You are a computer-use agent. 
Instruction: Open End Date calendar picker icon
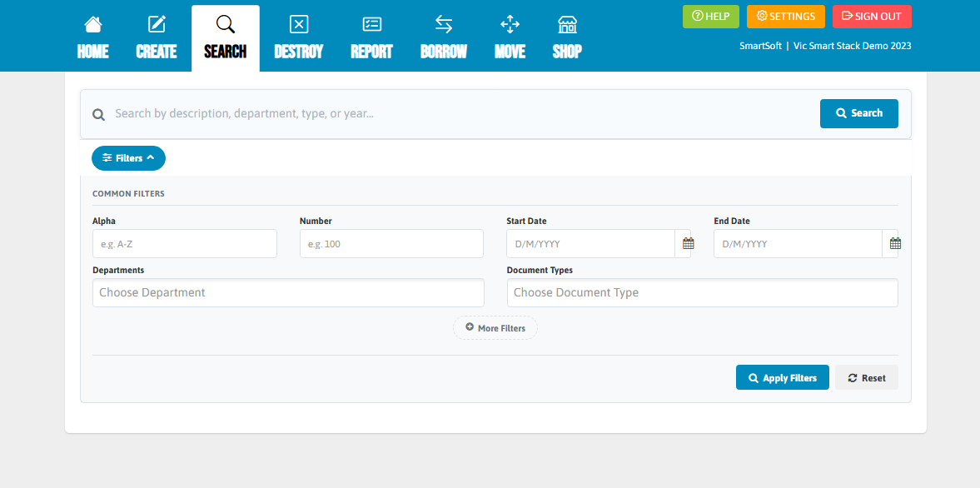(x=895, y=244)
